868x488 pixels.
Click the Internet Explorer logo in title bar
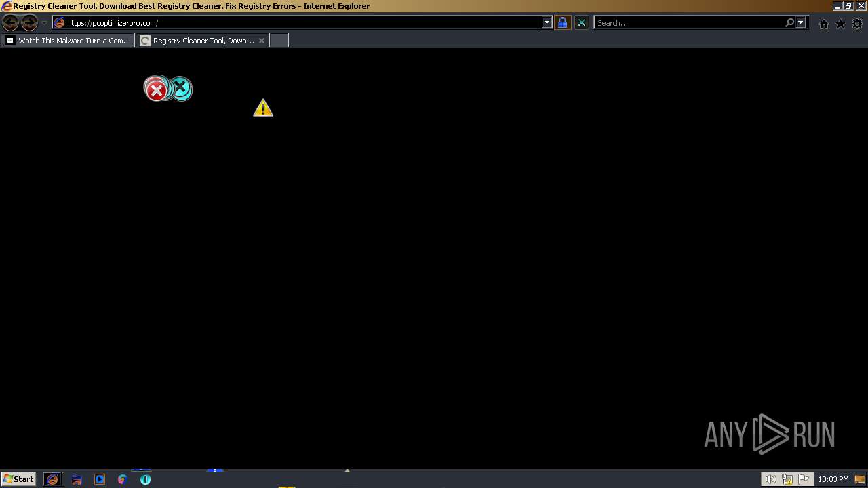pyautogui.click(x=7, y=6)
